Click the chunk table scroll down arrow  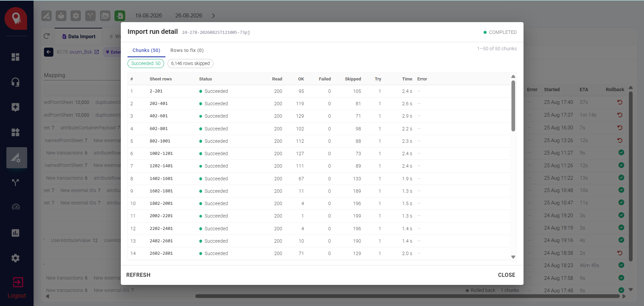pos(513,257)
